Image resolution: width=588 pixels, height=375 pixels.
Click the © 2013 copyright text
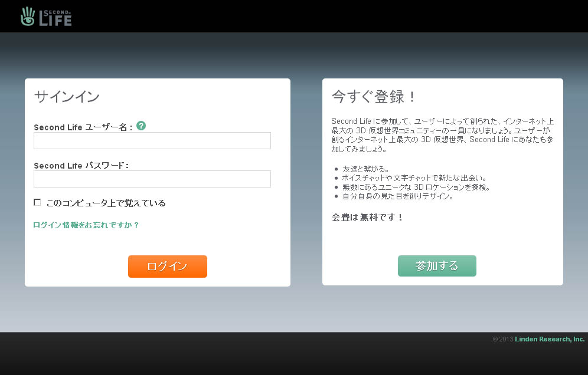(503, 339)
